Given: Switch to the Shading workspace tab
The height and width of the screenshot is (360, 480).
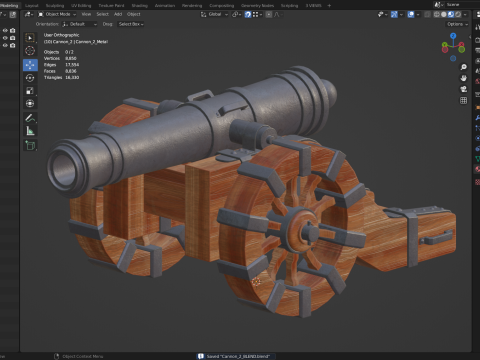Looking at the screenshot, I should point(140,5).
